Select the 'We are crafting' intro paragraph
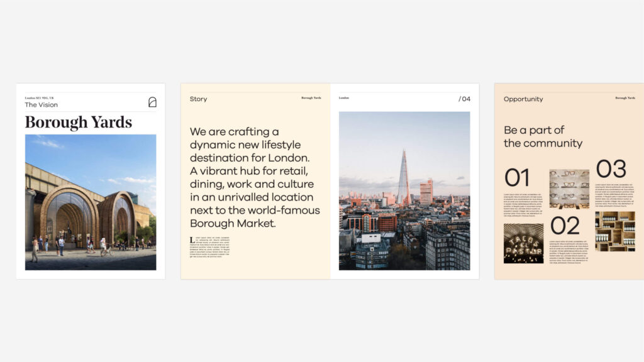 pos(255,177)
